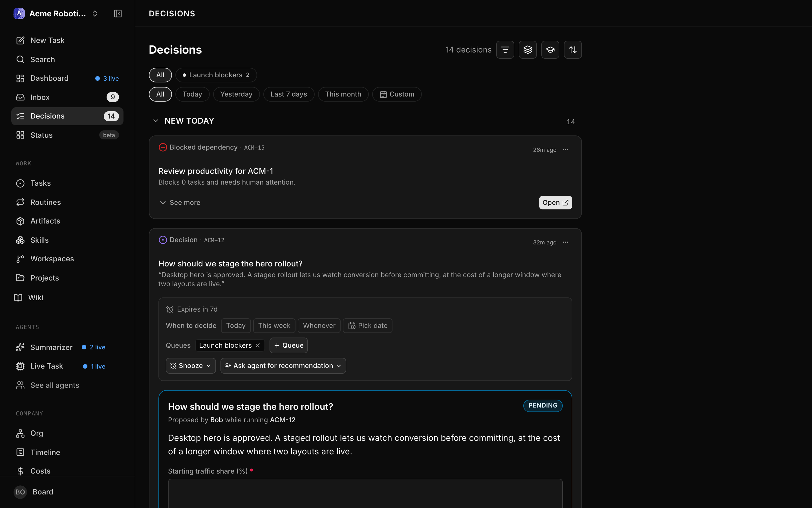Open the ACM-12 card more options
This screenshot has height=508, width=812.
(x=565, y=242)
